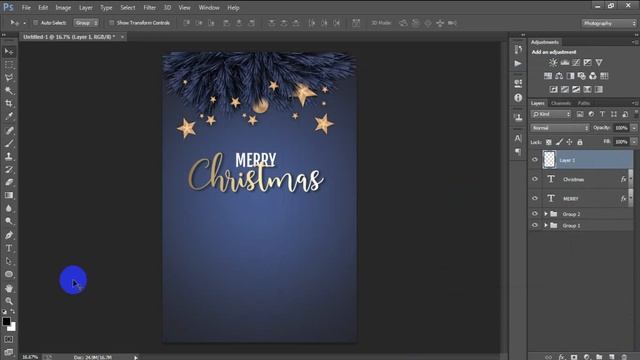Screen dimensions: 640x360
Task: Select the Move tool
Action: pos(9,52)
